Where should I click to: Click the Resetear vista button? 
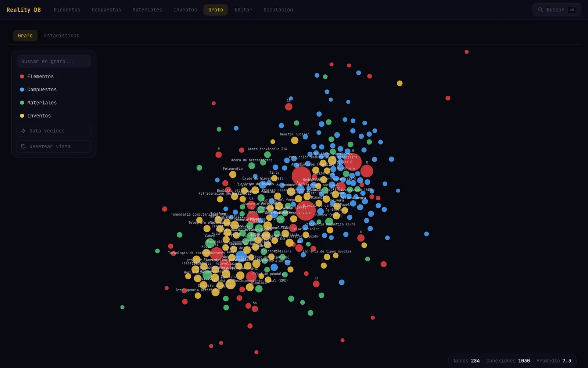click(x=54, y=146)
